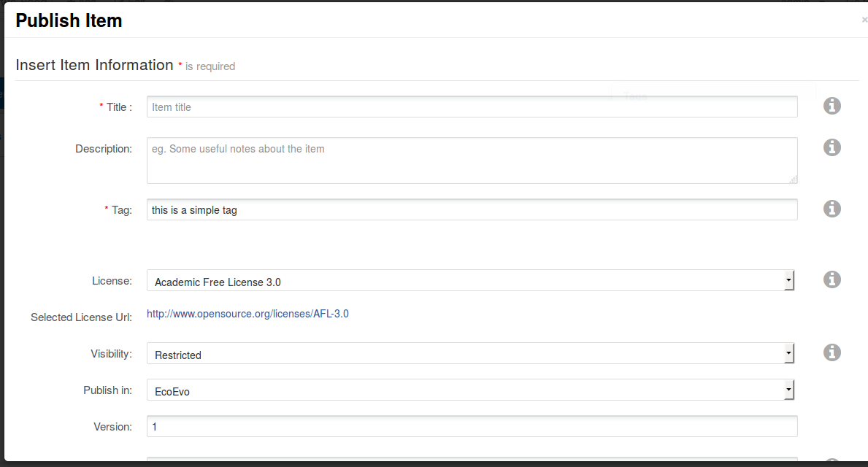Open the info icon next to Tag field
This screenshot has width=868, height=467.
[x=832, y=209]
